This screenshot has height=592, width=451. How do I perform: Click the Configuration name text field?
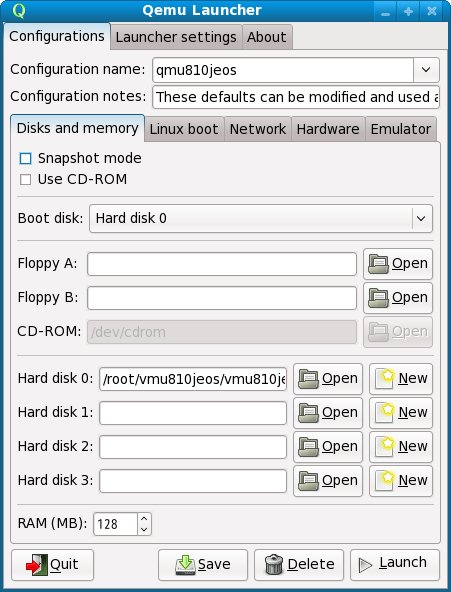pos(283,70)
